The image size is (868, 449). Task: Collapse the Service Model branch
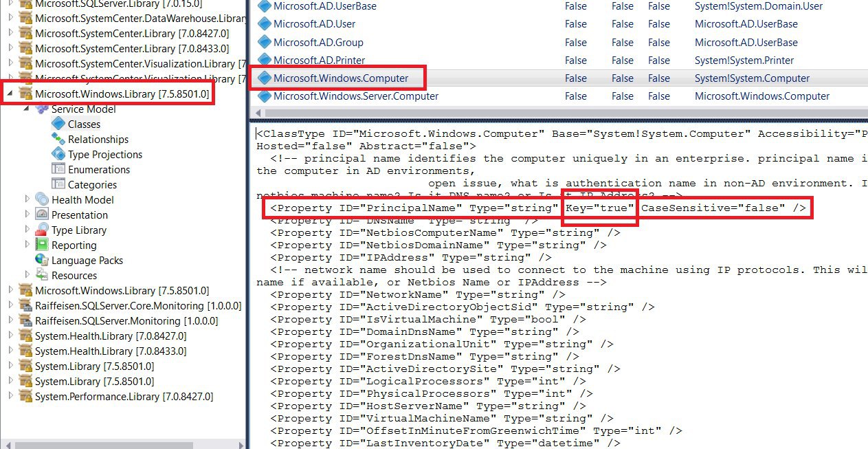(26, 109)
